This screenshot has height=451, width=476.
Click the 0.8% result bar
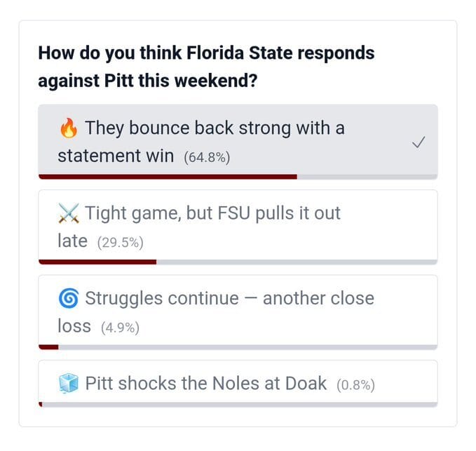41,404
